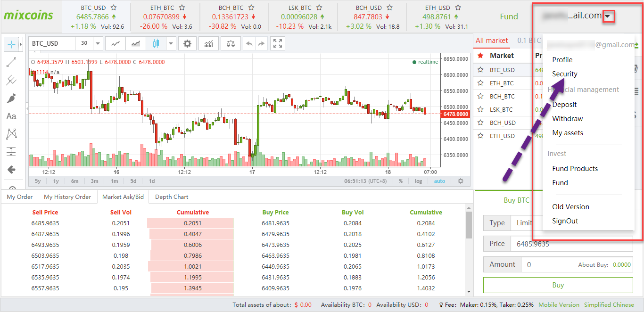Expand the chart style dropdown arrow
This screenshot has width=644, height=312.
coord(171,44)
